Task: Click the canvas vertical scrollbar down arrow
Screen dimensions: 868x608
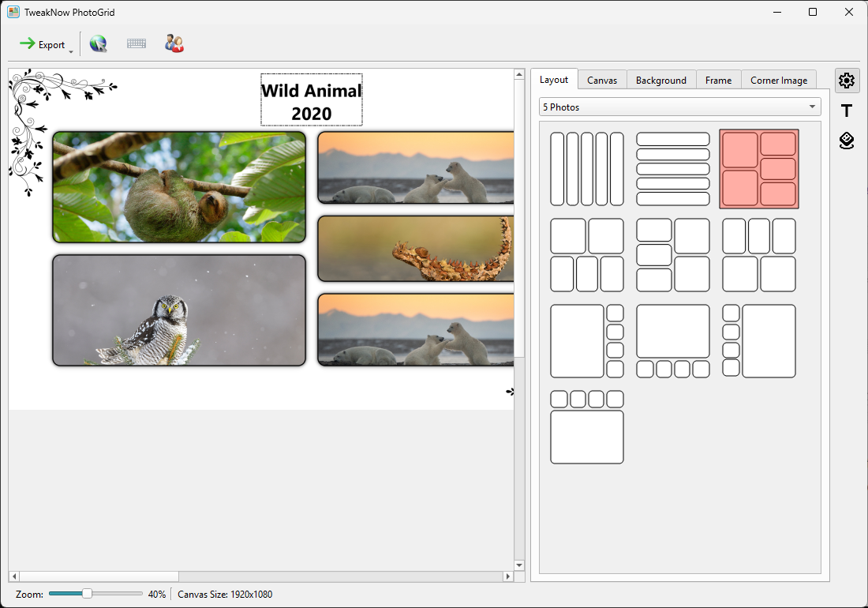Action: pyautogui.click(x=519, y=565)
